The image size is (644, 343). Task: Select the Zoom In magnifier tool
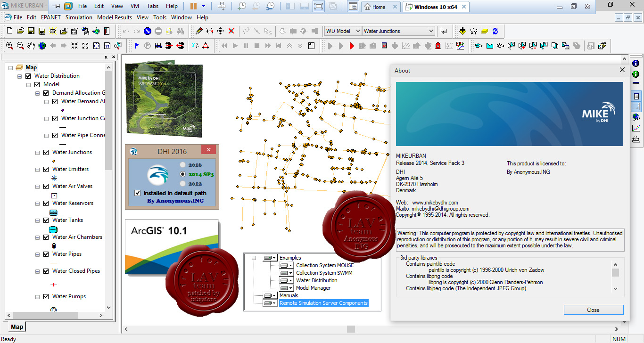(x=9, y=46)
